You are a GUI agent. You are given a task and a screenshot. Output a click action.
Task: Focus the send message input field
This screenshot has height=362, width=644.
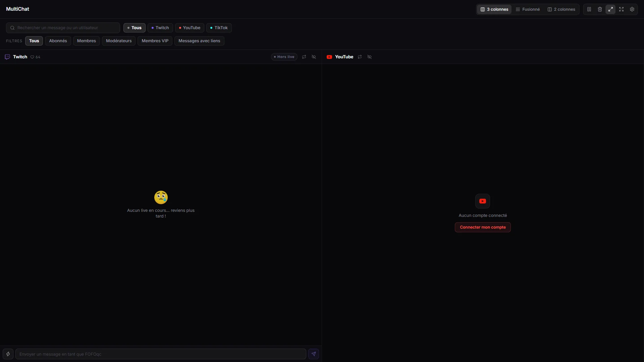pos(161,354)
